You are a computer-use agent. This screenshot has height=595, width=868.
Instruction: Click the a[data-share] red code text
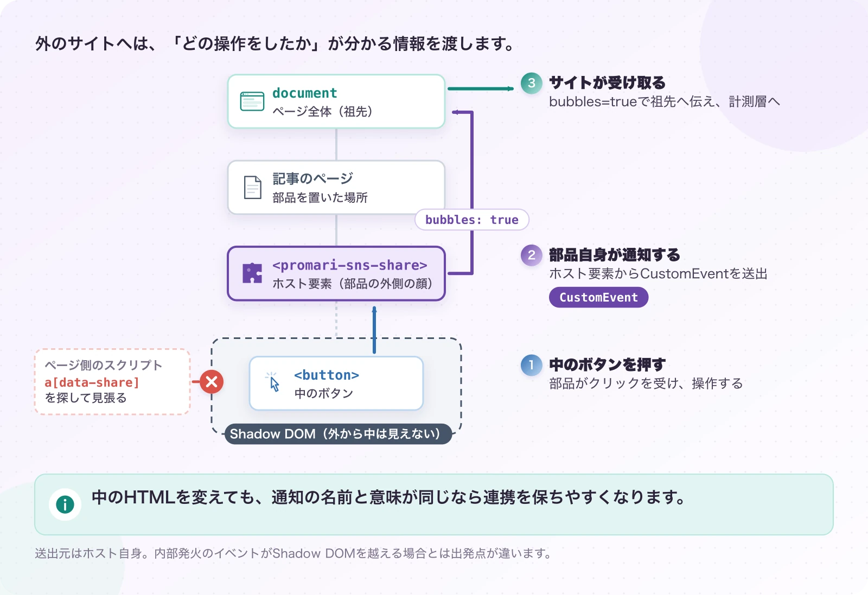click(x=92, y=382)
